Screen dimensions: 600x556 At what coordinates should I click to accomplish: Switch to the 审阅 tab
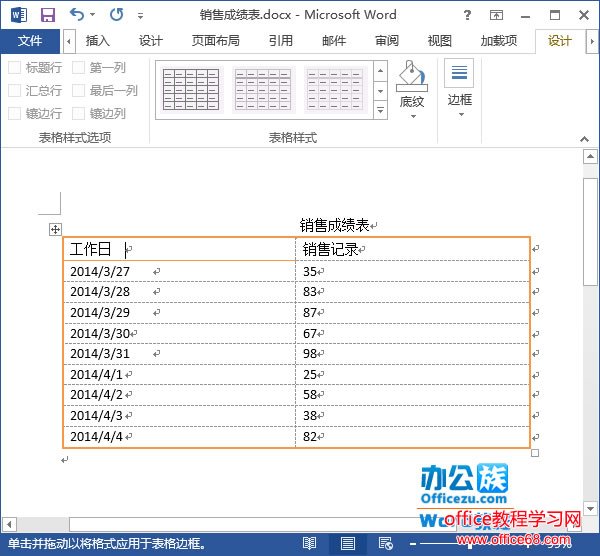[387, 41]
